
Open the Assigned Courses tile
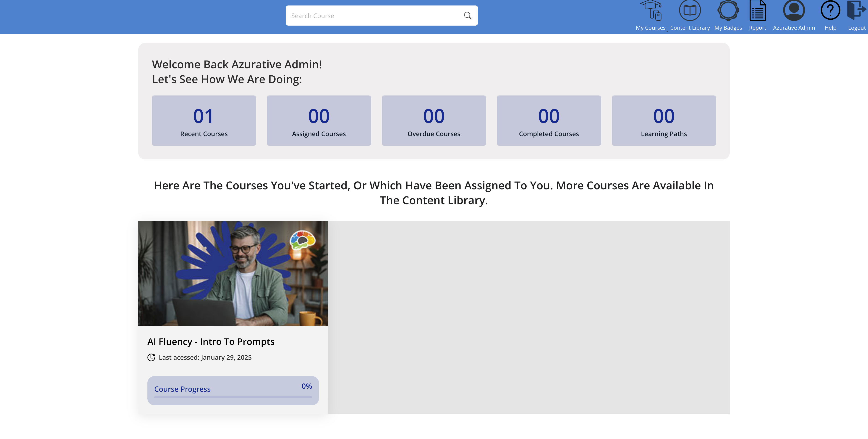(319, 120)
